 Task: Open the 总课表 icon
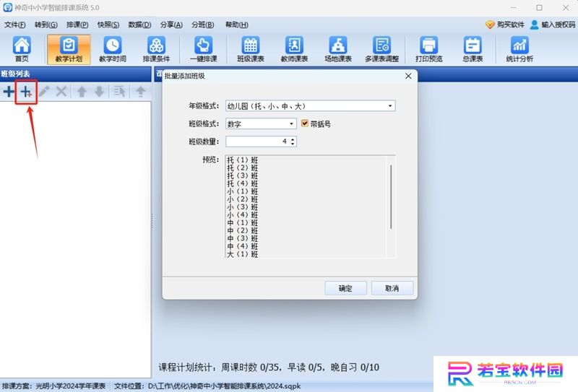tap(473, 49)
